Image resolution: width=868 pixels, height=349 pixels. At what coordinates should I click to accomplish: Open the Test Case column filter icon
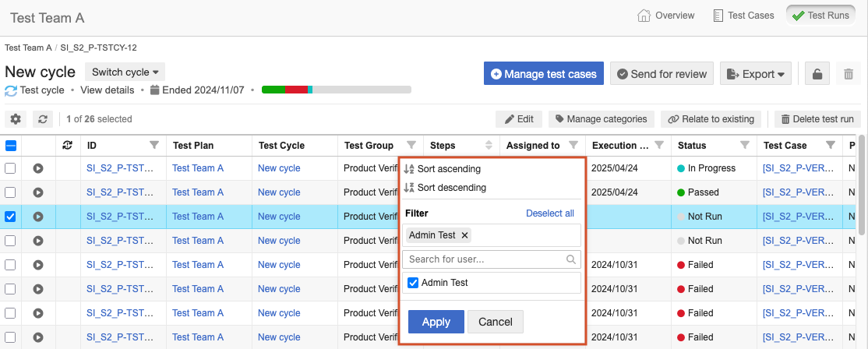(831, 146)
